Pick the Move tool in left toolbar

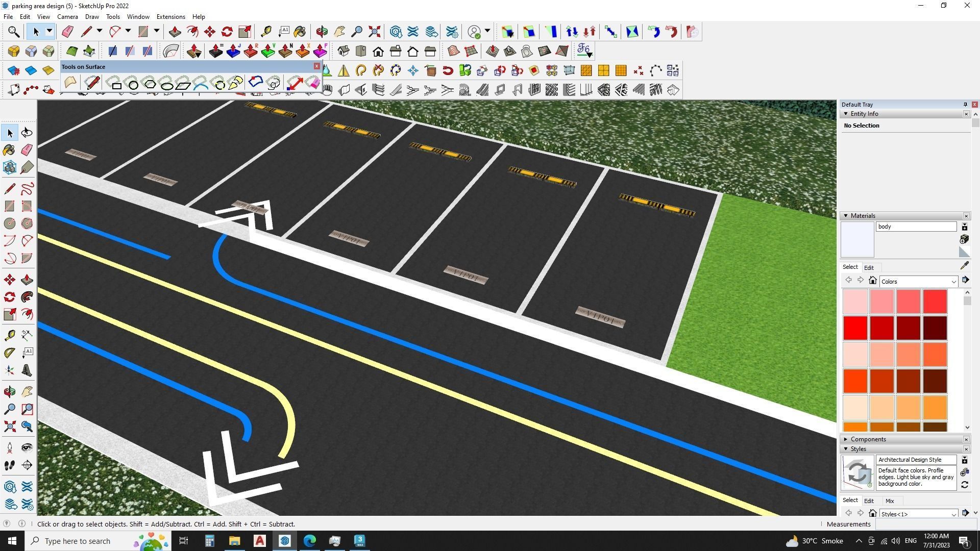[x=9, y=280]
